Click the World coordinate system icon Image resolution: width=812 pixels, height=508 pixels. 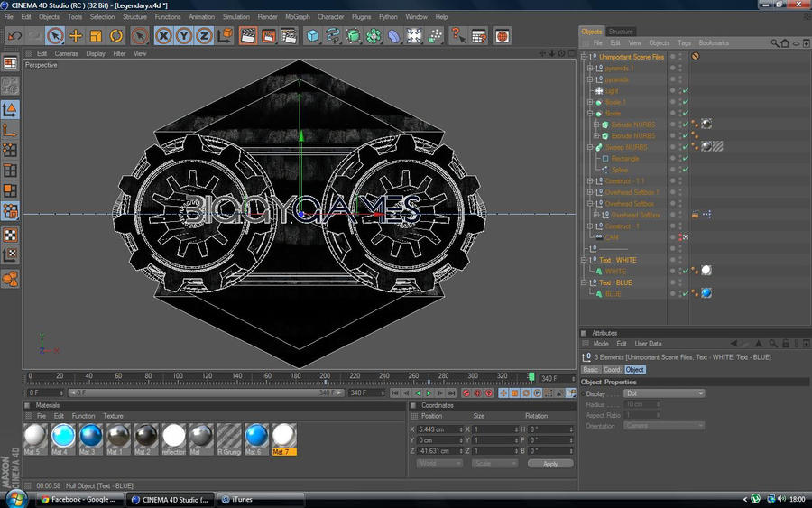point(225,36)
